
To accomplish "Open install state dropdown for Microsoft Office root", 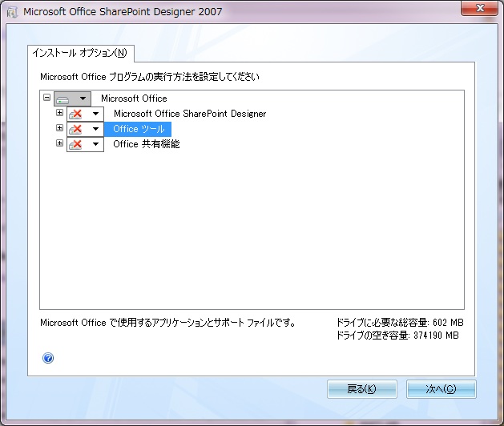I will [x=72, y=98].
